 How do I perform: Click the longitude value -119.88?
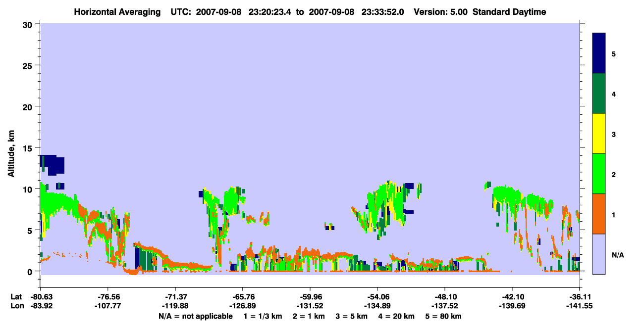[x=175, y=306]
